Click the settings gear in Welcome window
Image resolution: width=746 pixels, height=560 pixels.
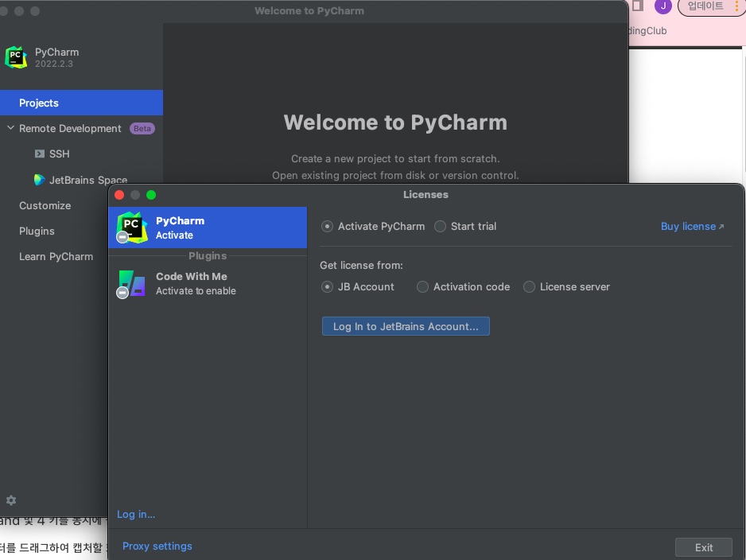click(x=11, y=500)
